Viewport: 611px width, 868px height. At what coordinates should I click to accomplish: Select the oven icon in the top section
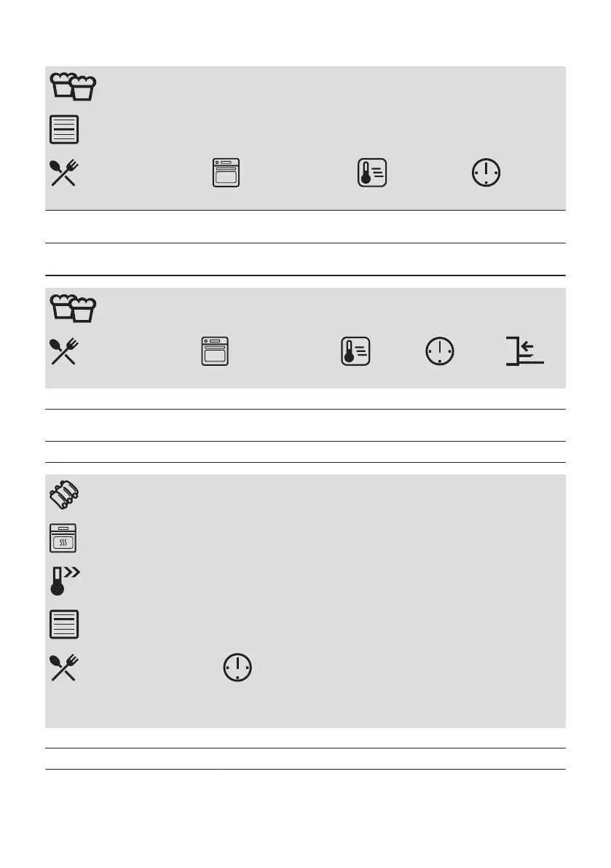226,173
